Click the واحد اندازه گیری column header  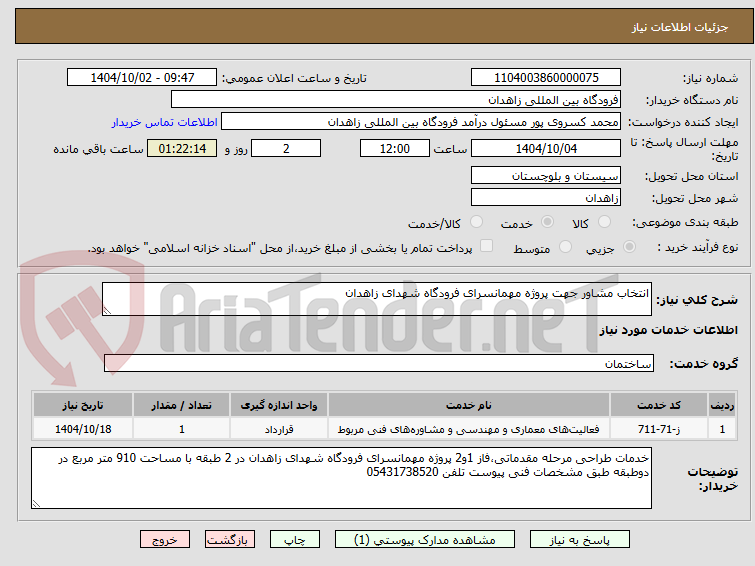point(279,405)
